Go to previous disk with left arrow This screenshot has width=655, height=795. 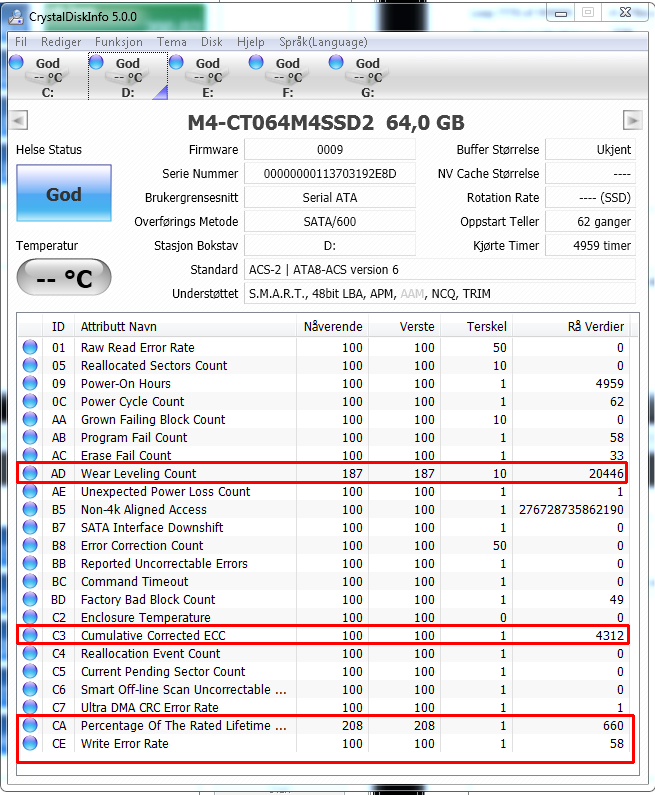click(19, 121)
